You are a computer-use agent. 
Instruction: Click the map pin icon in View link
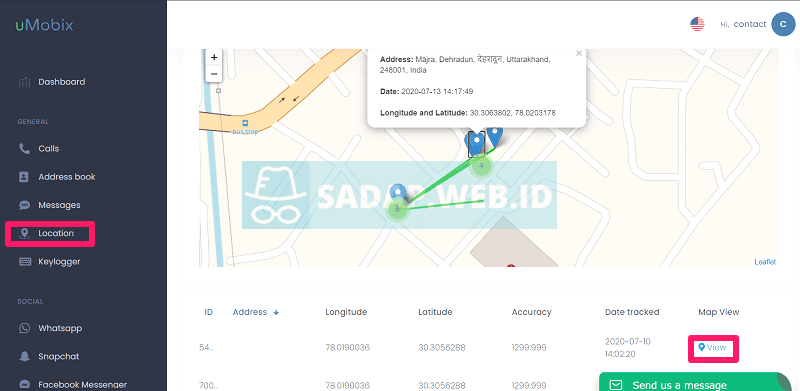coord(702,347)
